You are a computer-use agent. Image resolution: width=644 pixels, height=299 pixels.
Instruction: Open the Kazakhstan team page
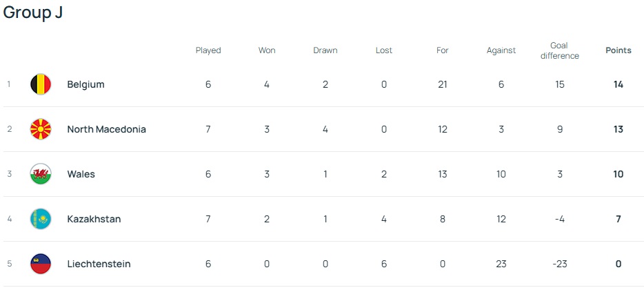pos(94,219)
